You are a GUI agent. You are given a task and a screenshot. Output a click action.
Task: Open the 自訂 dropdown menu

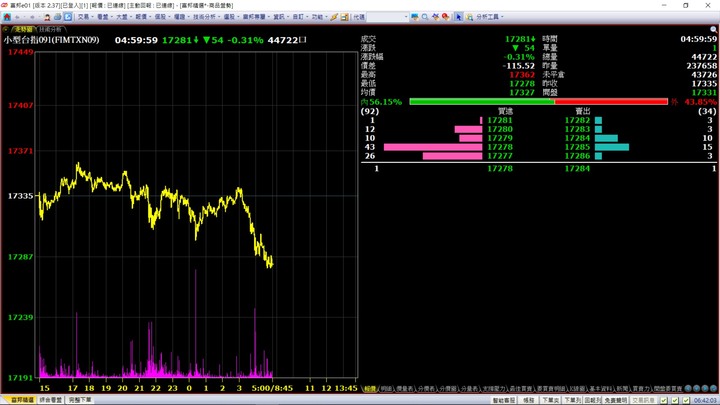tap(300, 17)
